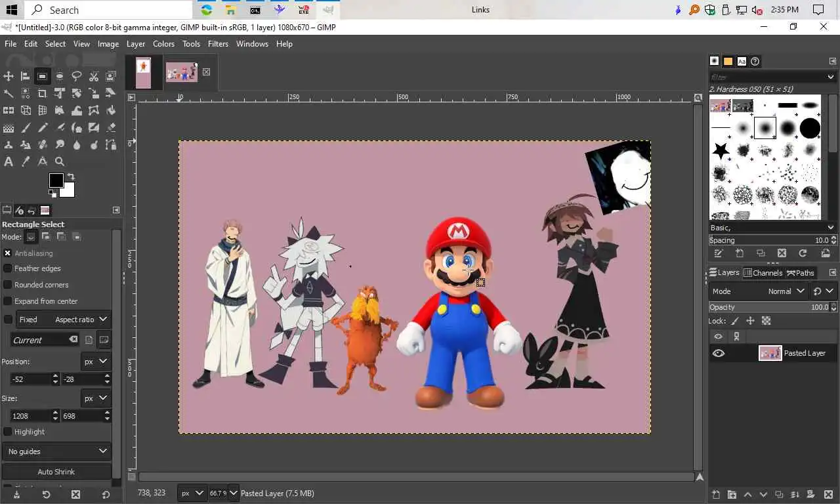840x504 pixels.
Task: Click Lock pixels brush icon
Action: (734, 321)
